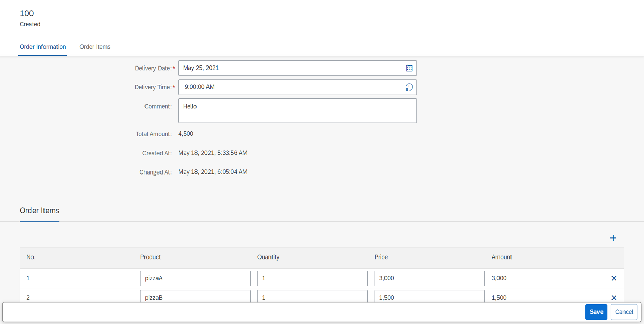
Task: Select the Created At label
Action: point(157,153)
